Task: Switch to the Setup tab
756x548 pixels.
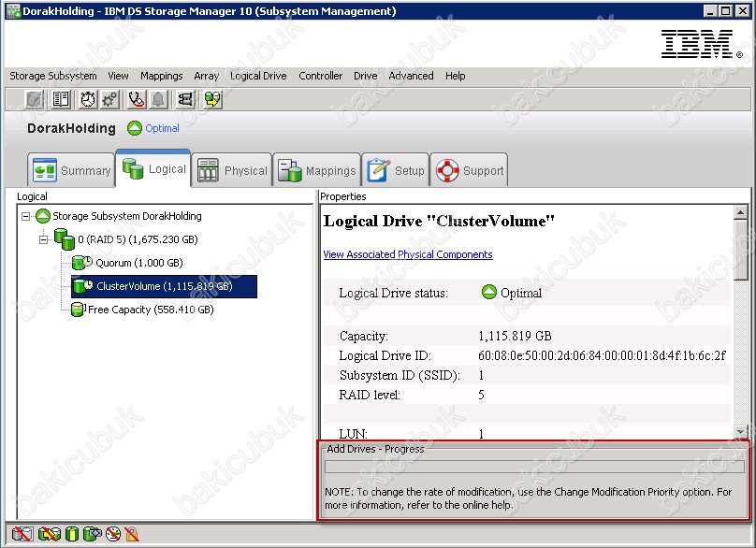Action: [x=396, y=170]
